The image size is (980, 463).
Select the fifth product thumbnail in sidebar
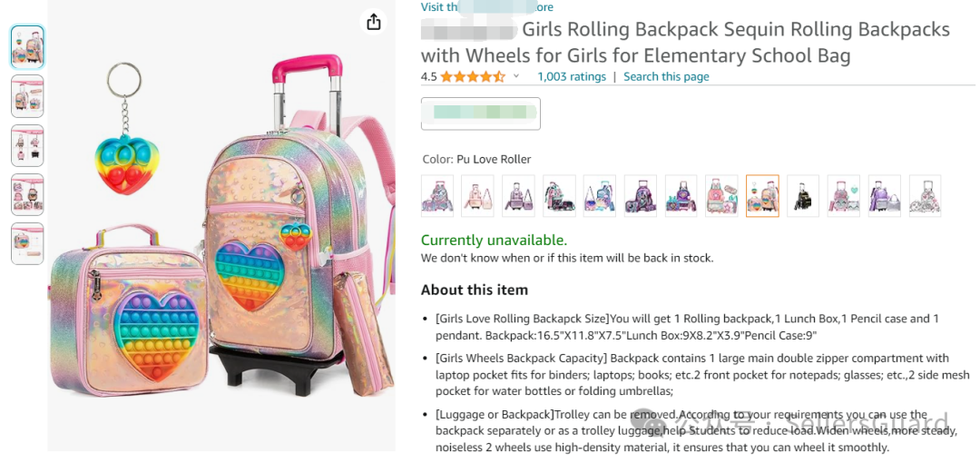pyautogui.click(x=27, y=243)
